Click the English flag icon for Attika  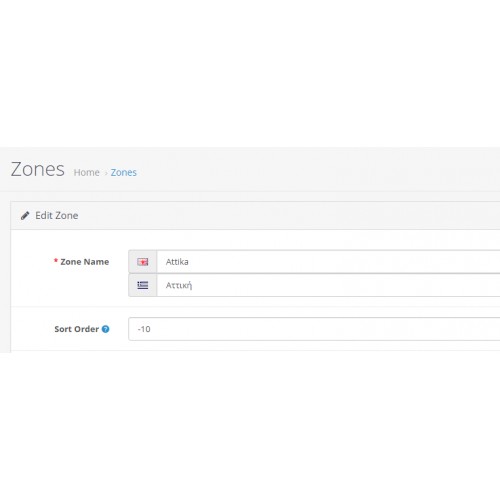coord(143,262)
